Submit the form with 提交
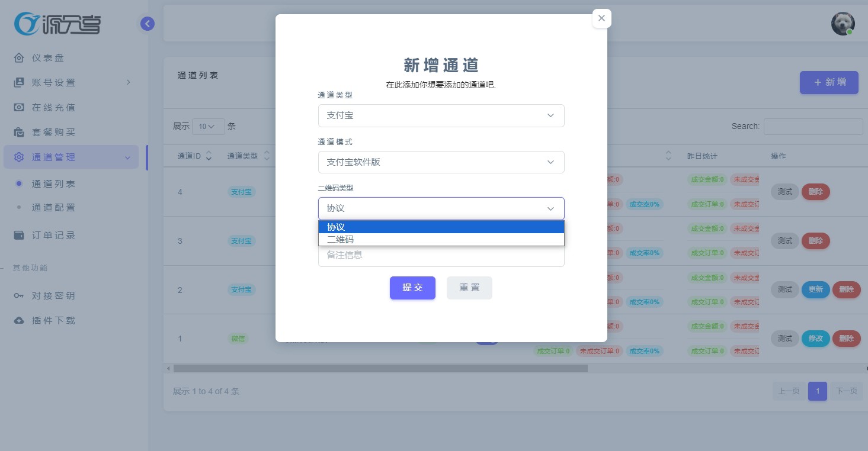The height and width of the screenshot is (451, 868). (x=412, y=288)
